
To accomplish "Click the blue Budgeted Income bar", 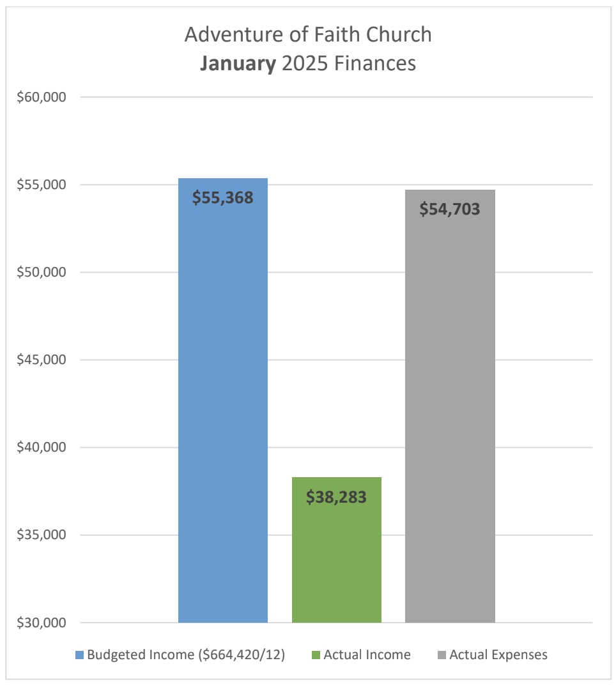I will (222, 415).
